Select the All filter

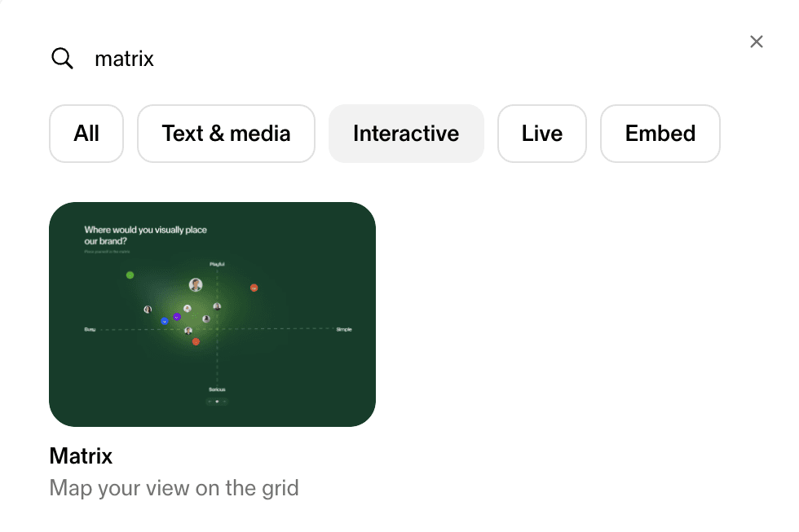point(86,134)
